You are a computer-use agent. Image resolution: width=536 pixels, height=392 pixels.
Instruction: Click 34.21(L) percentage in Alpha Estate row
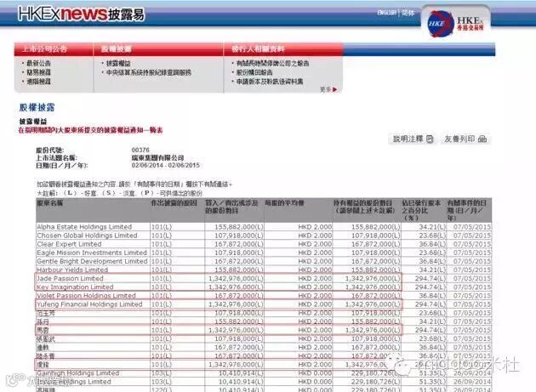tap(432, 227)
